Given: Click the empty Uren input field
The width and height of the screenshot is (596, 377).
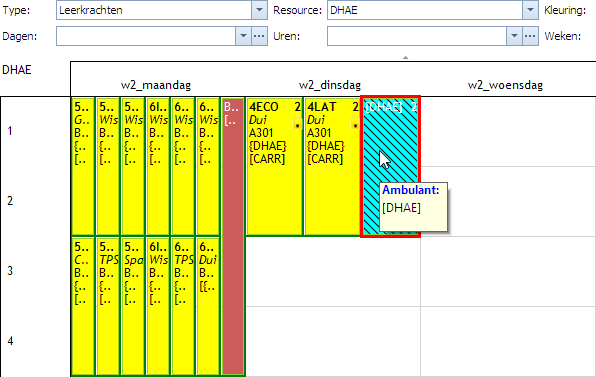Looking at the screenshot, I should coord(417,36).
